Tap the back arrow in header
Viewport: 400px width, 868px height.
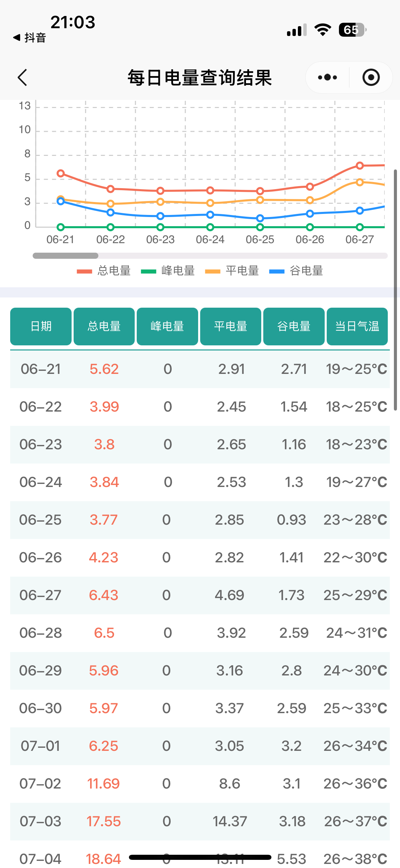[x=22, y=77]
